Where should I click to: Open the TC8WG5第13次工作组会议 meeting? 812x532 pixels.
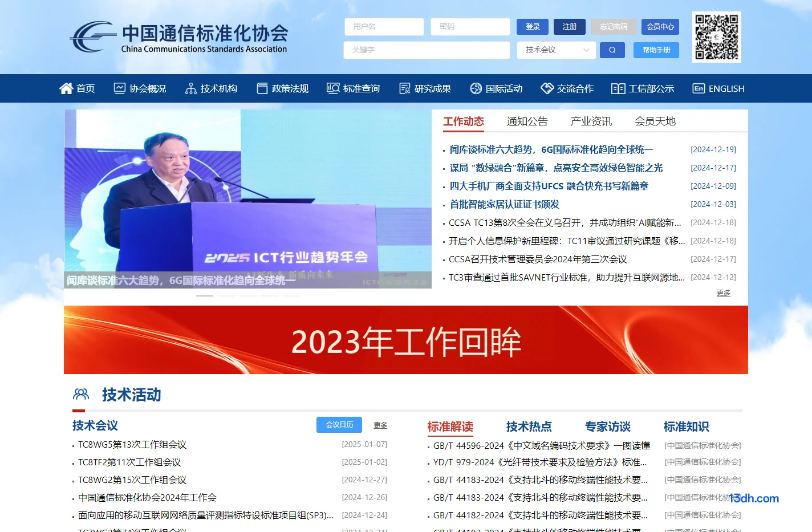point(132,444)
